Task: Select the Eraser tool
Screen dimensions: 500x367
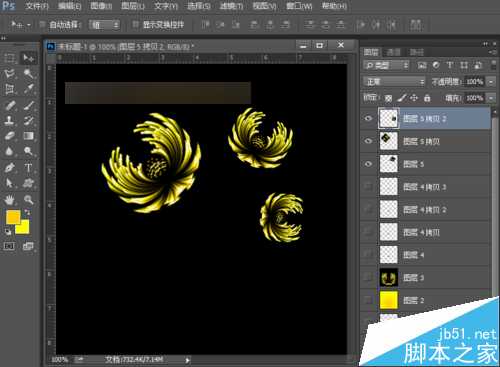Action: click(10, 136)
